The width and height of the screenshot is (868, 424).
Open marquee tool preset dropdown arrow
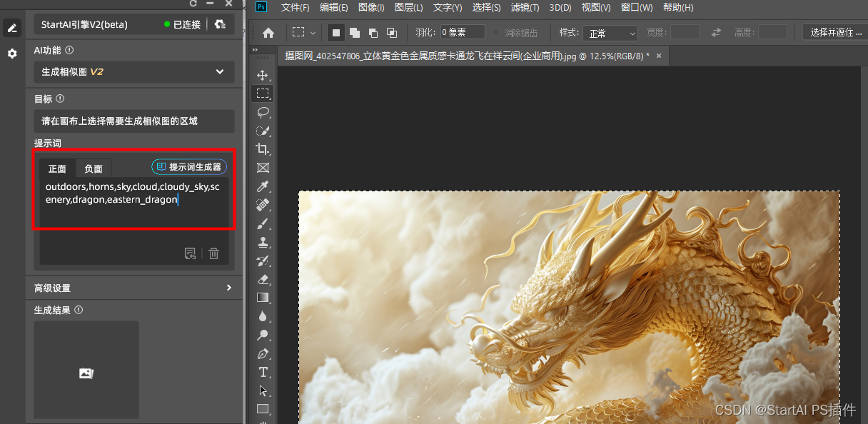click(313, 33)
